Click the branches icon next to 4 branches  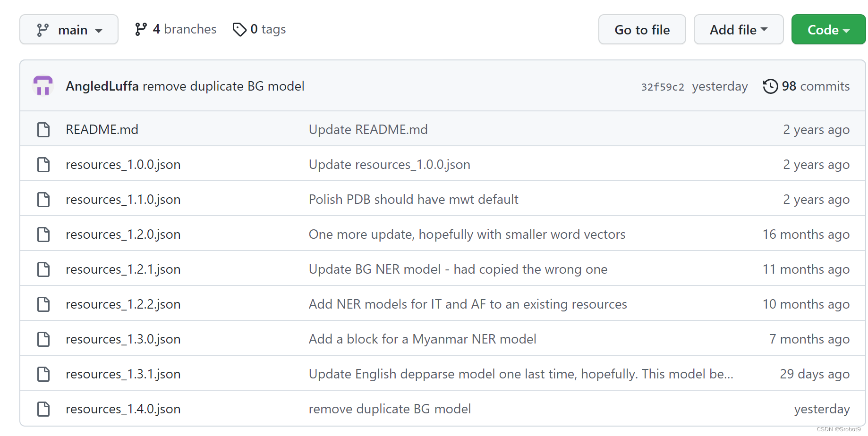[x=141, y=29]
